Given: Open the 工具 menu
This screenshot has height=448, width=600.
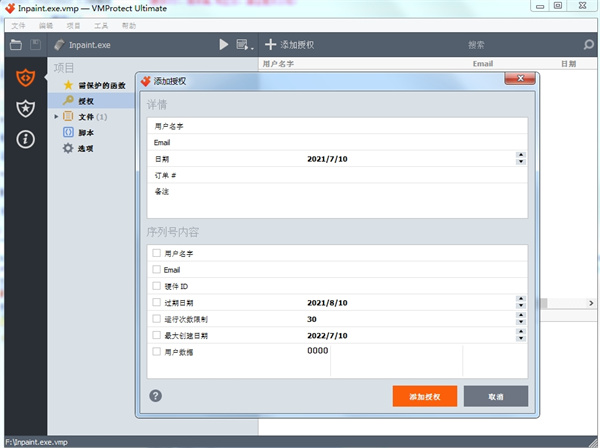Looking at the screenshot, I should (101, 24).
